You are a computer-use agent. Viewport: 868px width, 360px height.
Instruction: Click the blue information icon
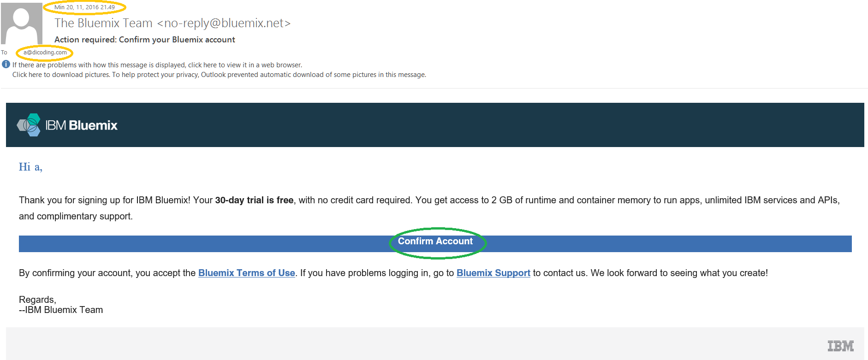pos(6,65)
